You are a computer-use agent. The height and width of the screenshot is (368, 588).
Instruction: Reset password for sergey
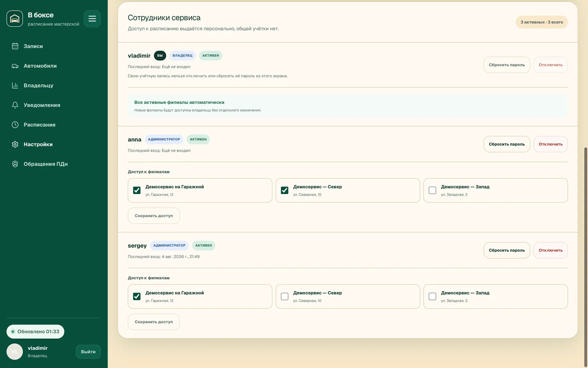point(506,250)
